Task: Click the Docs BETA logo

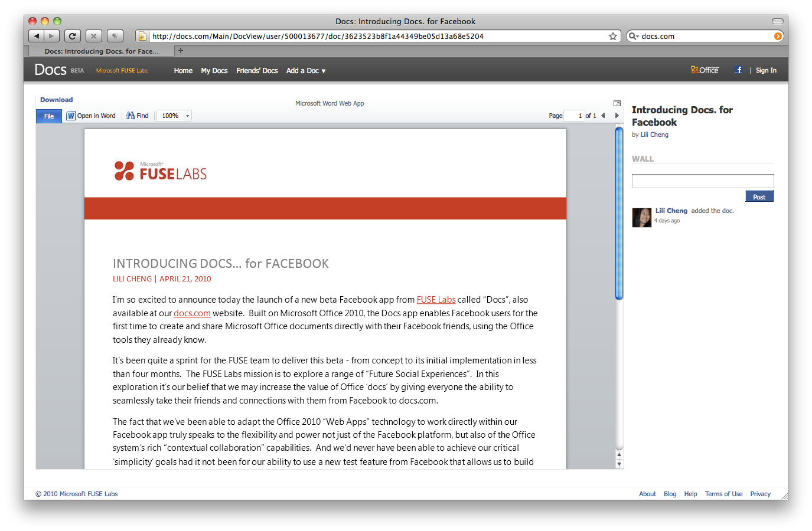Action: 59,70
